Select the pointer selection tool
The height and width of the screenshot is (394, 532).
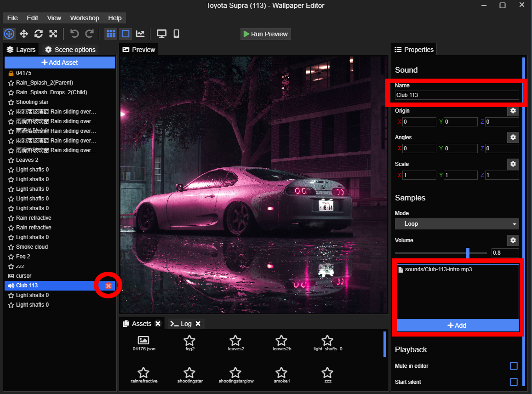click(x=9, y=34)
